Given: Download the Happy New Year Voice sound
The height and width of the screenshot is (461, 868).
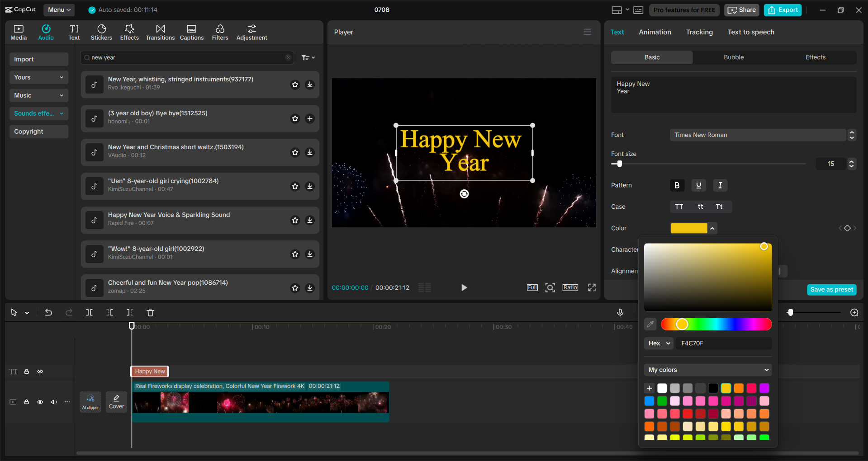Looking at the screenshot, I should (x=310, y=220).
